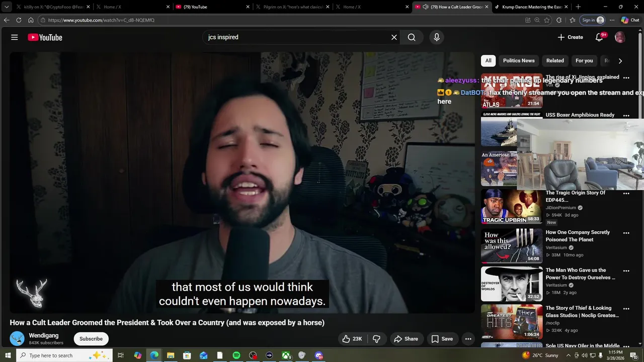Show more filter chips with the arrow
Image resolution: width=644 pixels, height=362 pixels.
point(620,61)
